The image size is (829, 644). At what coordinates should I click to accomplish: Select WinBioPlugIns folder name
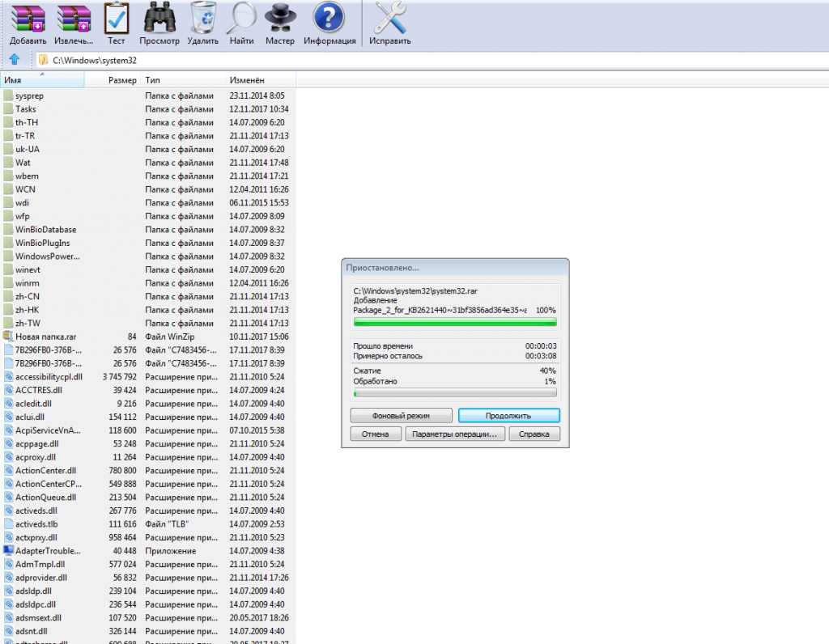(x=42, y=243)
